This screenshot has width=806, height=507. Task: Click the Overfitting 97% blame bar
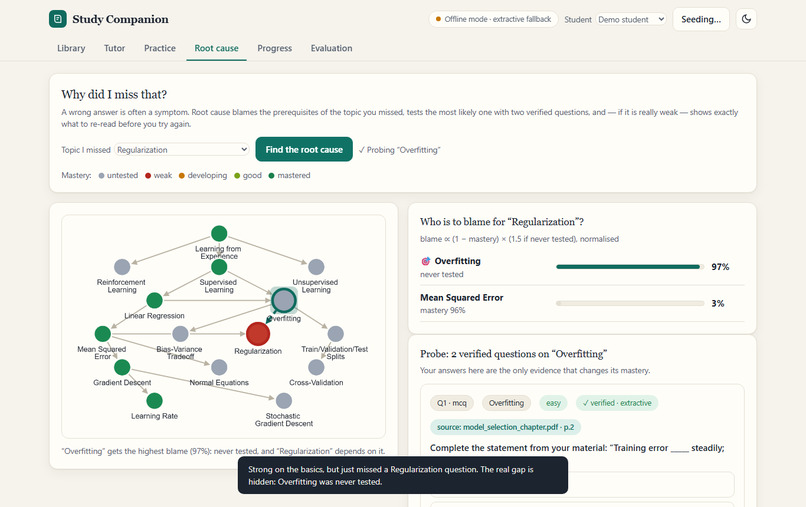630,267
